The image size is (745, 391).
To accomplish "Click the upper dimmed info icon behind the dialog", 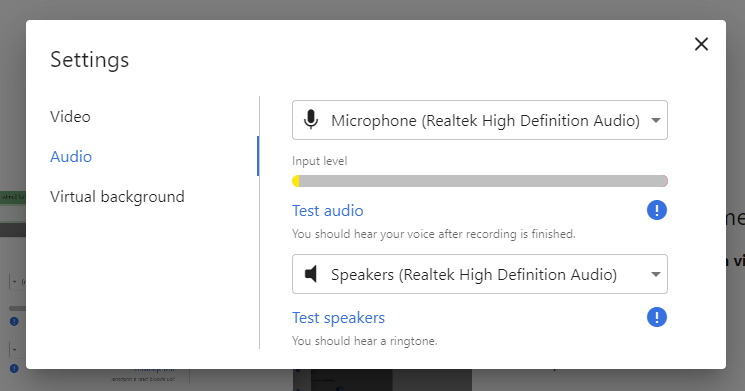I will tap(14, 322).
